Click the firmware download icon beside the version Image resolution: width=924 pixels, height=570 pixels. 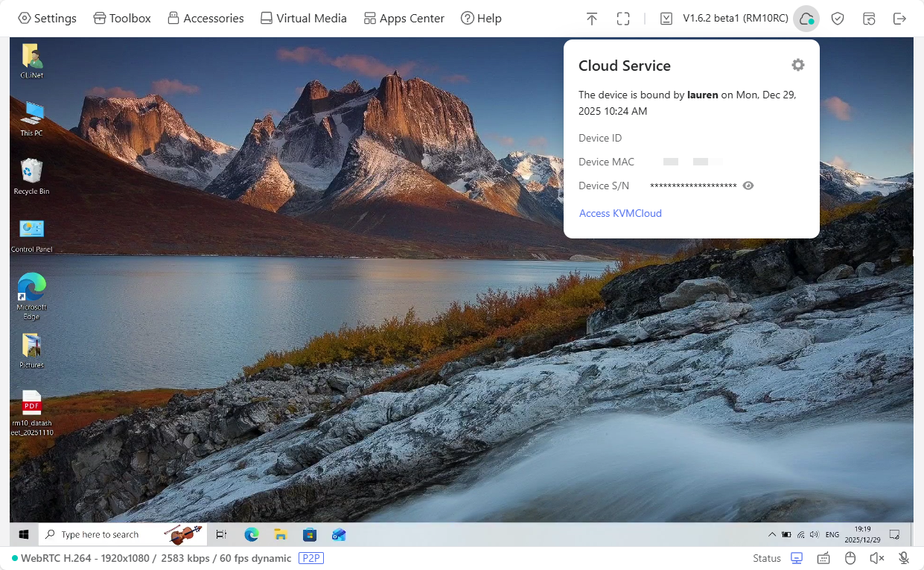point(666,19)
